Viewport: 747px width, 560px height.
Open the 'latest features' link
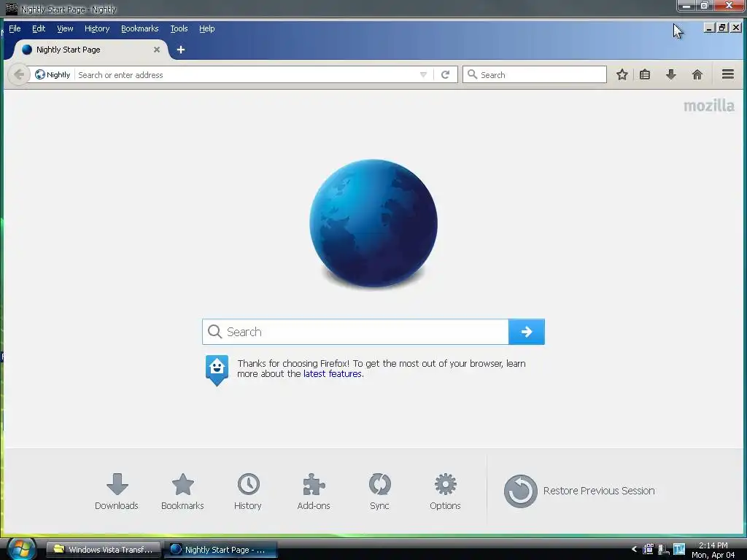(333, 374)
